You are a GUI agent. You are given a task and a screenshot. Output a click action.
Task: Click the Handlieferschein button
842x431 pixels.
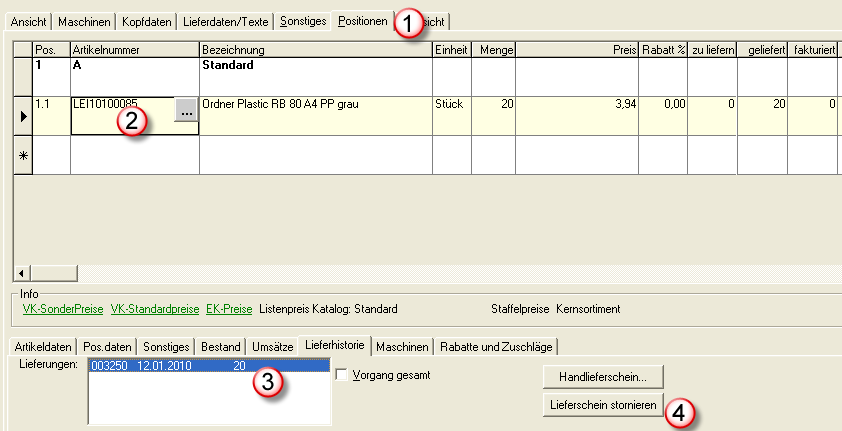click(603, 378)
